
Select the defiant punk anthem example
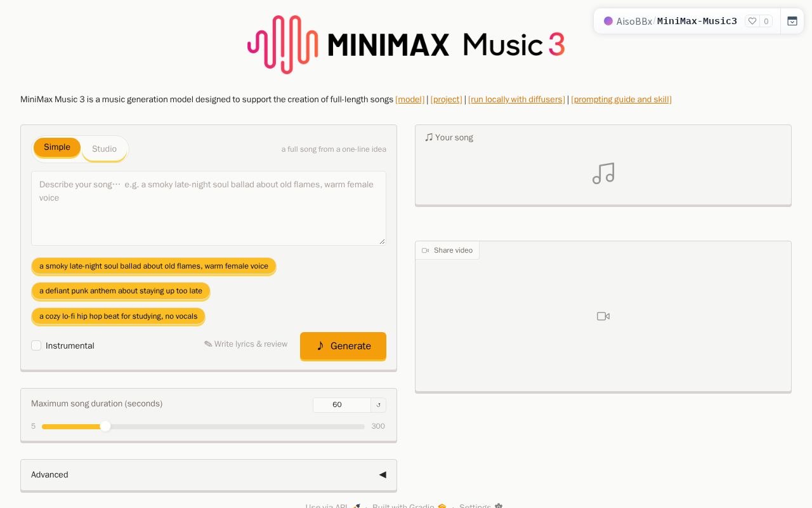[x=121, y=291]
